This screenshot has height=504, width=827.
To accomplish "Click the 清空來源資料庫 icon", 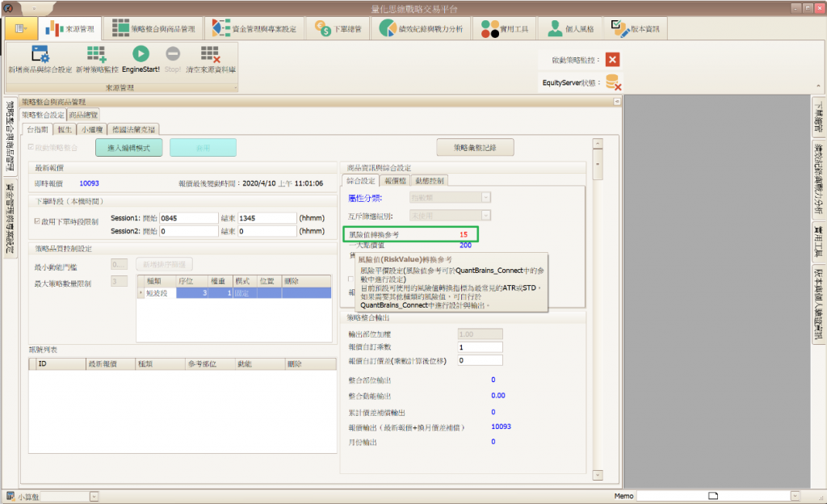I will coord(210,54).
